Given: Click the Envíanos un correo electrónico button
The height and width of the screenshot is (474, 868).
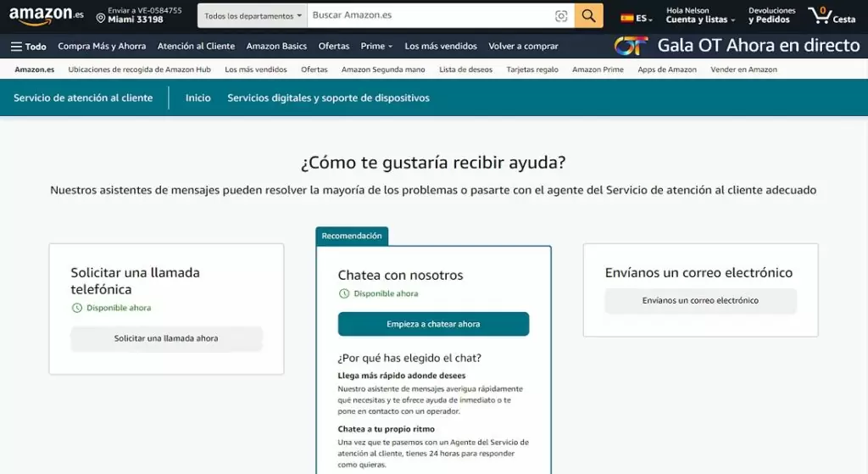Looking at the screenshot, I should point(700,300).
